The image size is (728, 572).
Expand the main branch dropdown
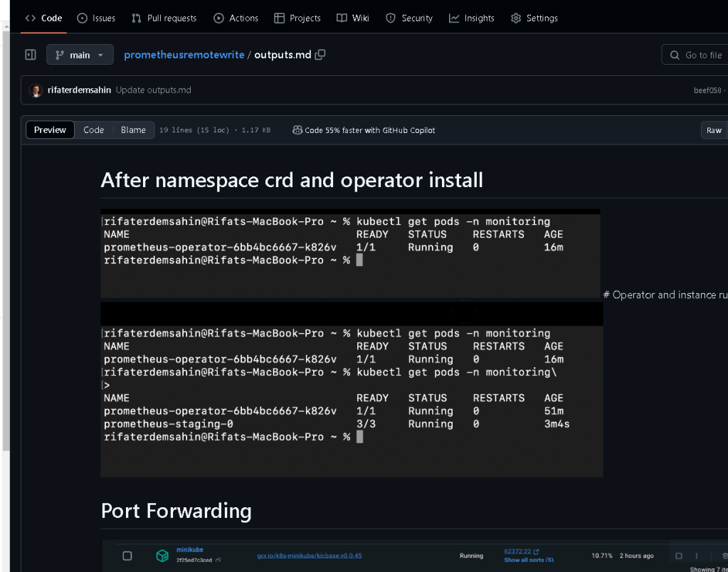[80, 55]
